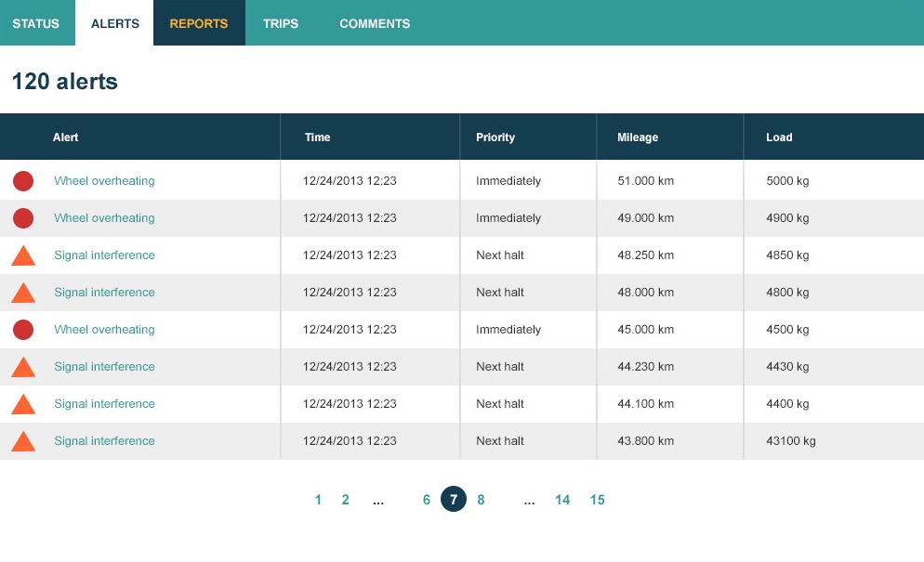924x562 pixels.
Task: Click '51.000 km' mileage cell
Action: click(646, 181)
